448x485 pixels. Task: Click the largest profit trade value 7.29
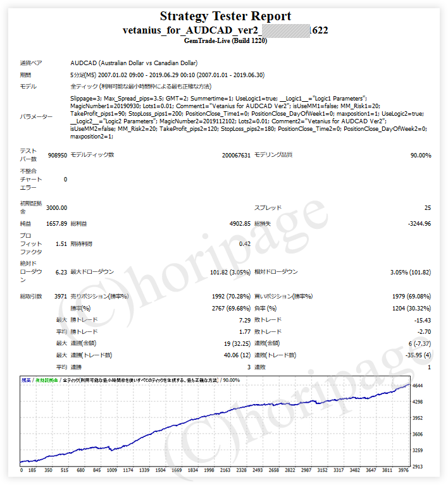click(x=245, y=321)
